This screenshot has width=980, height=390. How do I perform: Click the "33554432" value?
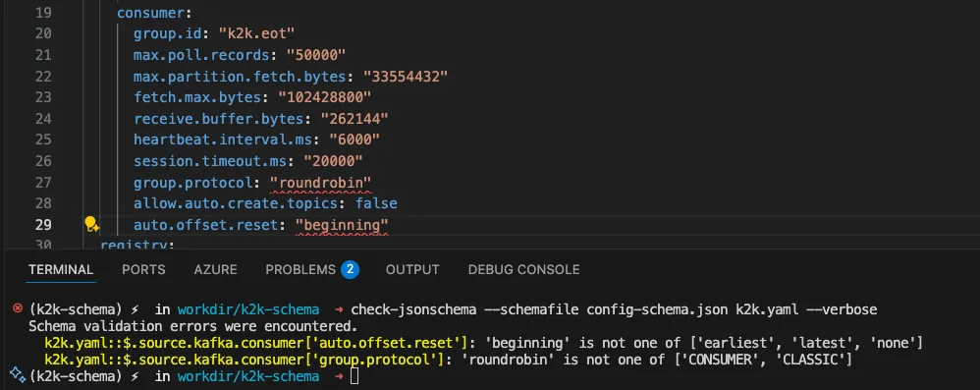point(406,77)
